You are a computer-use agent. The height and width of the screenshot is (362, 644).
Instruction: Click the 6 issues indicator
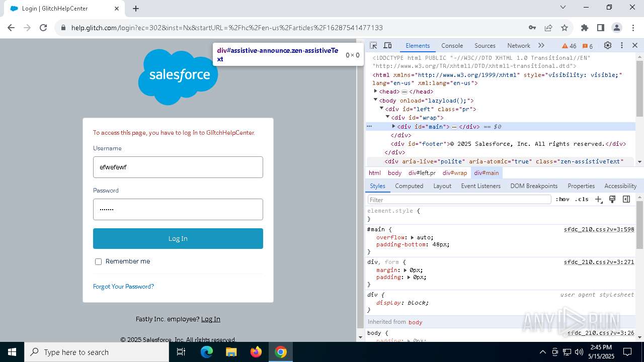click(x=588, y=46)
